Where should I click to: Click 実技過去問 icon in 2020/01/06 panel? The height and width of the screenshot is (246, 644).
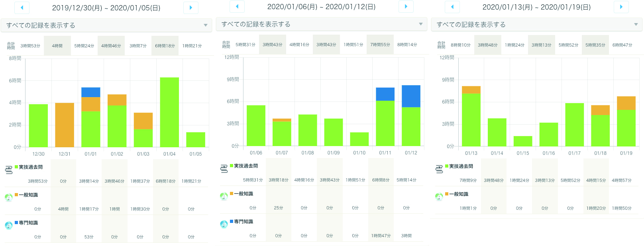click(224, 169)
